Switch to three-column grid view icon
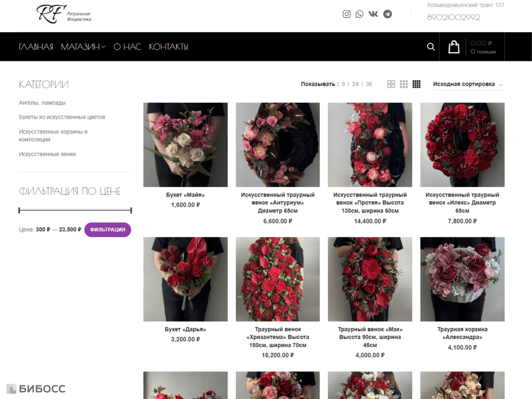 pos(404,84)
